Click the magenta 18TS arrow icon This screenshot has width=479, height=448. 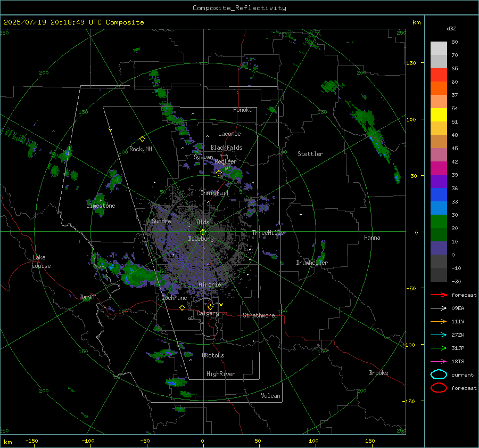tap(439, 362)
